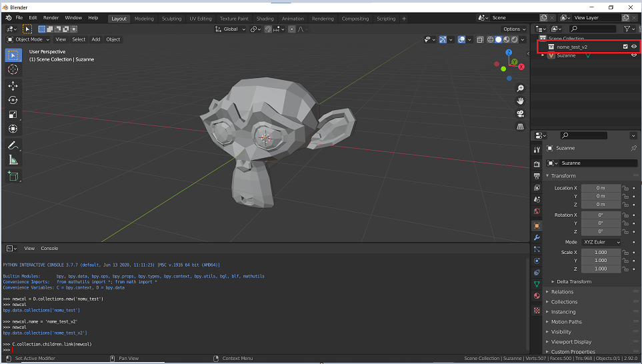Open the Object Data mesh tab

(x=537, y=284)
